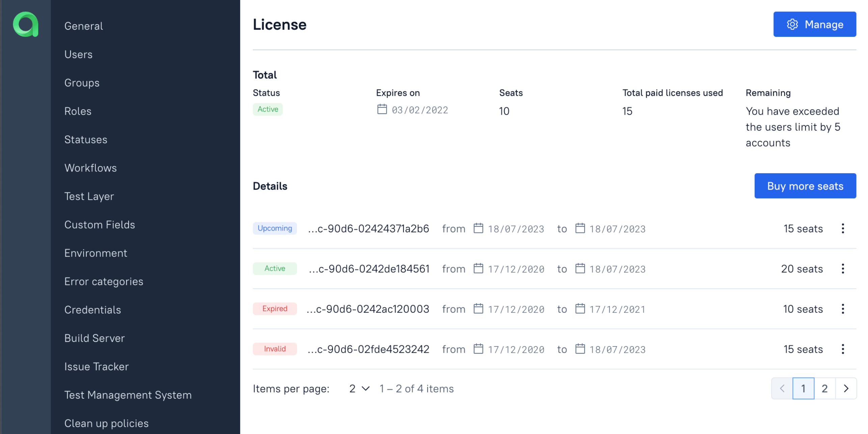Open Users settings section
Viewport: 868px width, 434px height.
[78, 54]
